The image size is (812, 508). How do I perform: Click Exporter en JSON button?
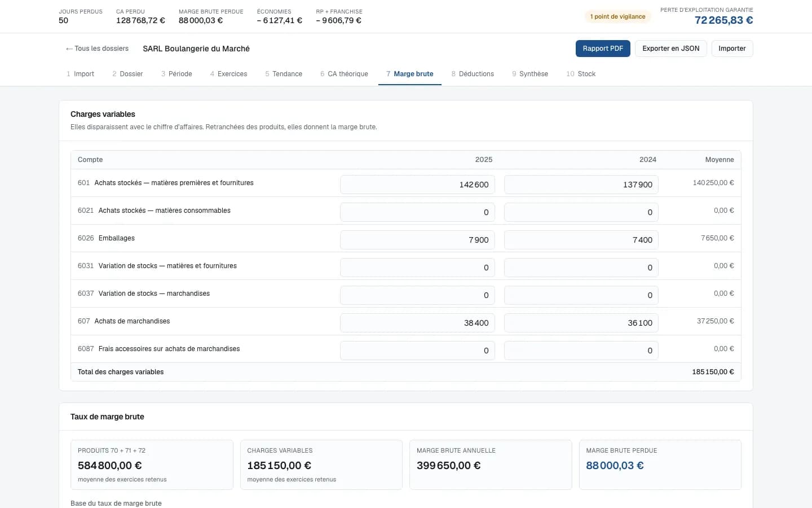click(x=670, y=49)
